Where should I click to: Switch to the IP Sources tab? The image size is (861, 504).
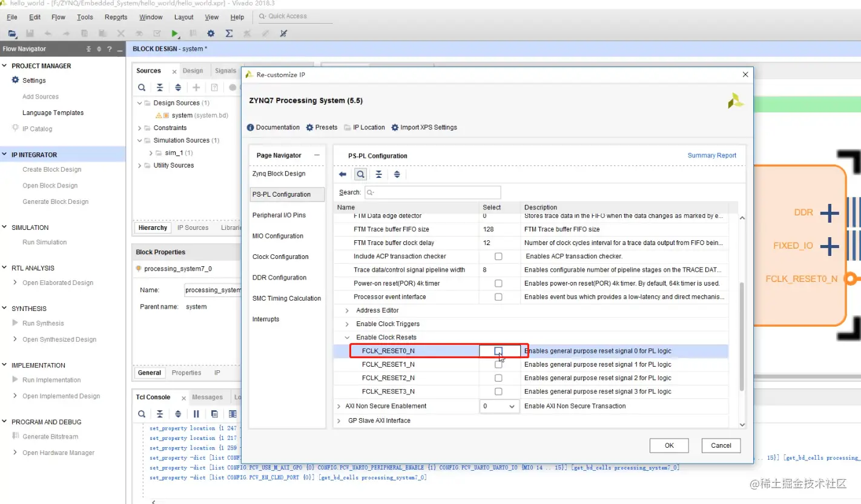(x=193, y=228)
